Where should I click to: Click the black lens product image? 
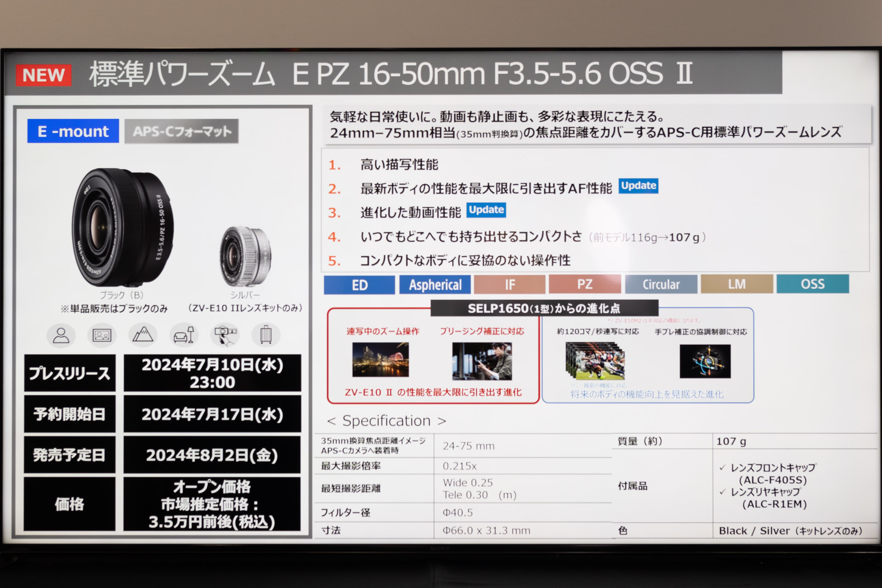[122, 227]
